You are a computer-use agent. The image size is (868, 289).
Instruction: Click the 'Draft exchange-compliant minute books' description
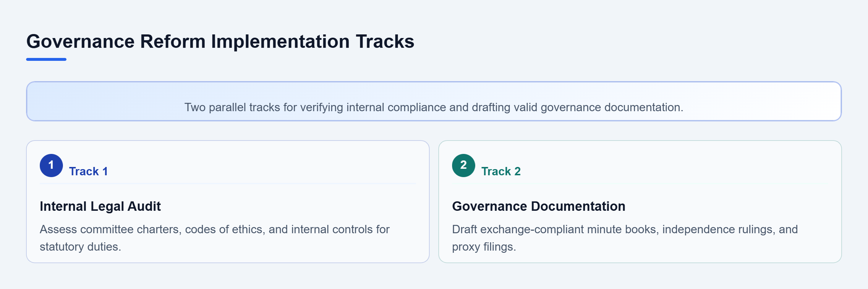click(625, 238)
